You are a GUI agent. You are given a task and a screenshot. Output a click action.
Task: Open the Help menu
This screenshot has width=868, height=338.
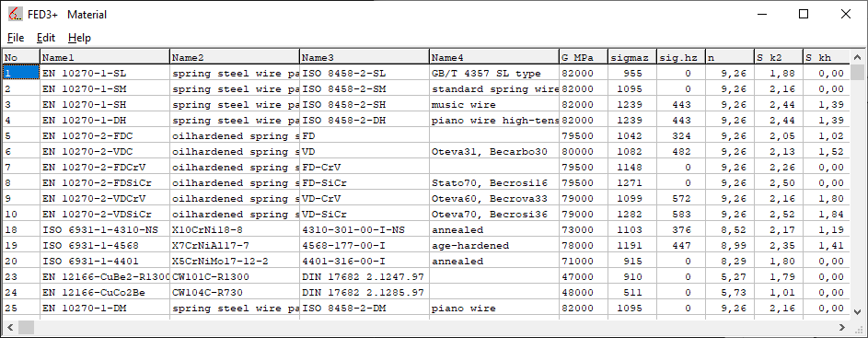pos(79,38)
